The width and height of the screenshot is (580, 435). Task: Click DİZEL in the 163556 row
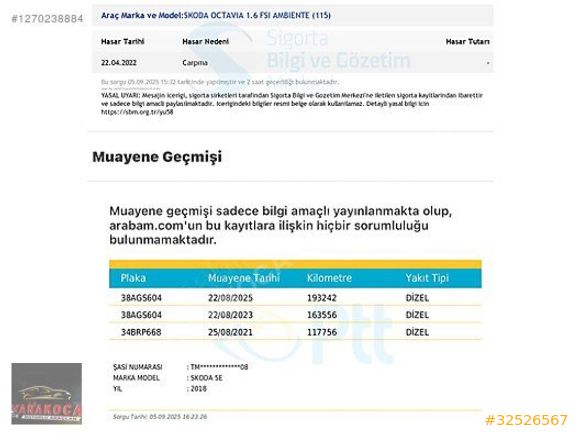coord(417,315)
